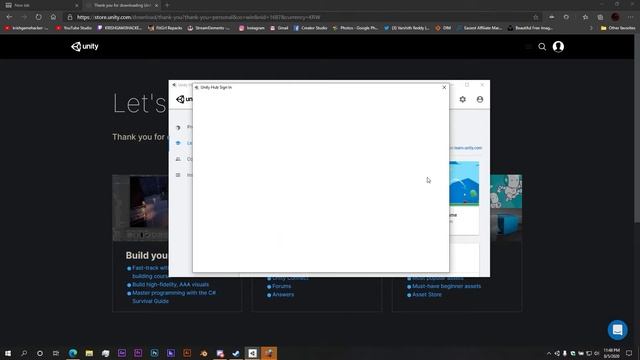Open Unity Hub settings gear
The width and height of the screenshot is (640, 360).
tap(462, 99)
